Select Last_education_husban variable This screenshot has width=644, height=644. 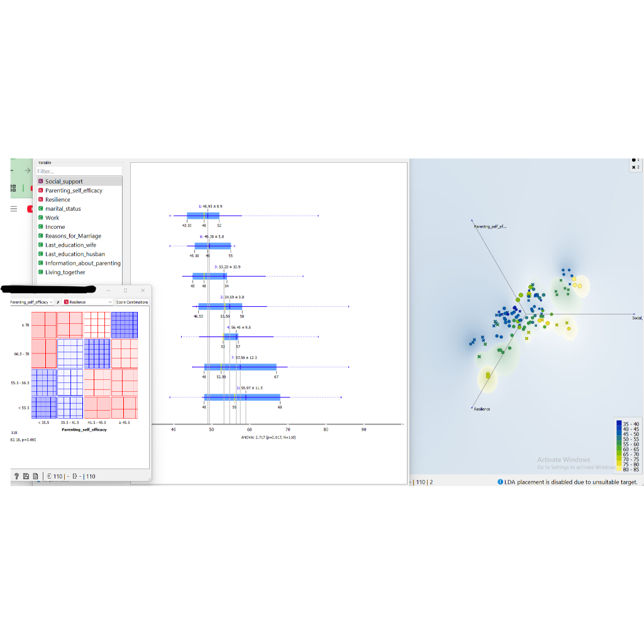coord(79,253)
